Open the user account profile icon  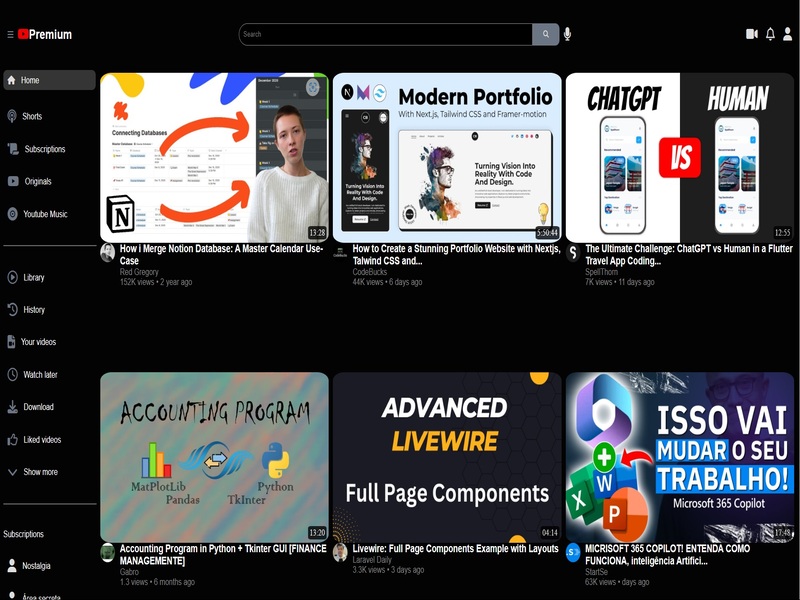click(x=787, y=34)
